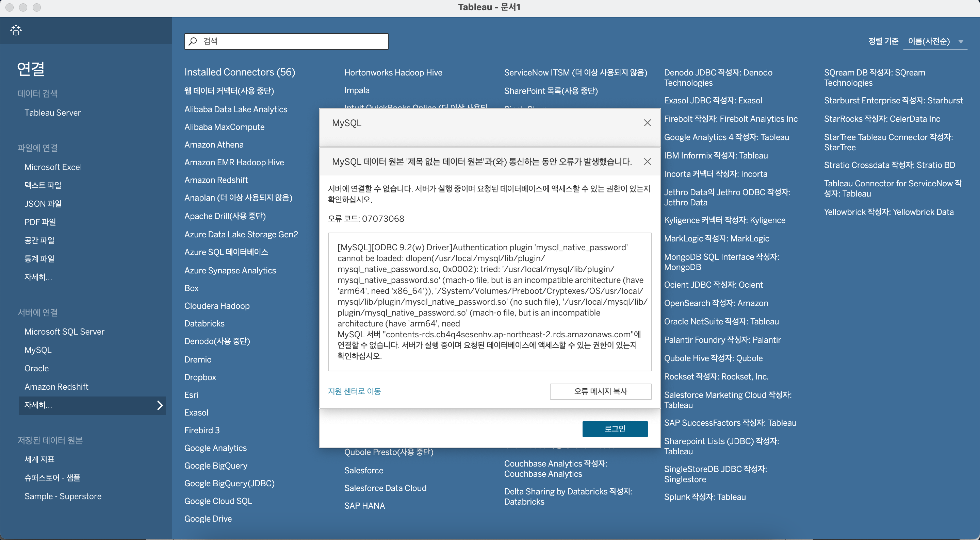Select Amazon Athena connector
Image resolution: width=980 pixels, height=540 pixels.
click(x=214, y=145)
